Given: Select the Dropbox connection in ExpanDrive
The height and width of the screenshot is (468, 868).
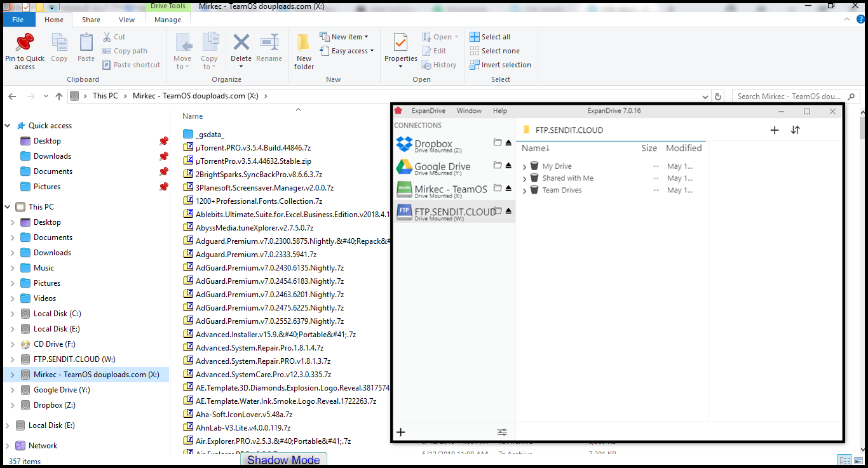Looking at the screenshot, I should [x=454, y=145].
